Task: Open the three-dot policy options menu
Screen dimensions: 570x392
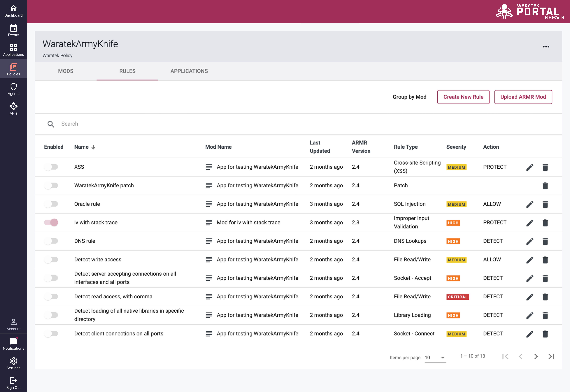Action: (x=546, y=47)
